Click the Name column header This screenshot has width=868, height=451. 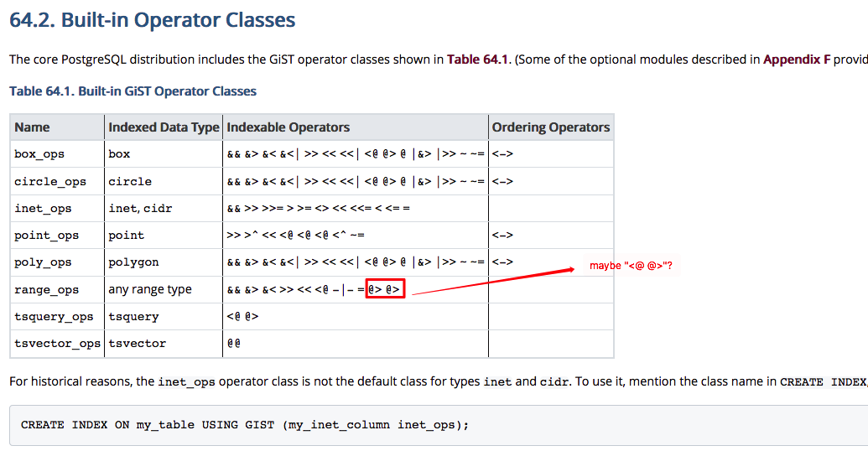click(x=33, y=127)
